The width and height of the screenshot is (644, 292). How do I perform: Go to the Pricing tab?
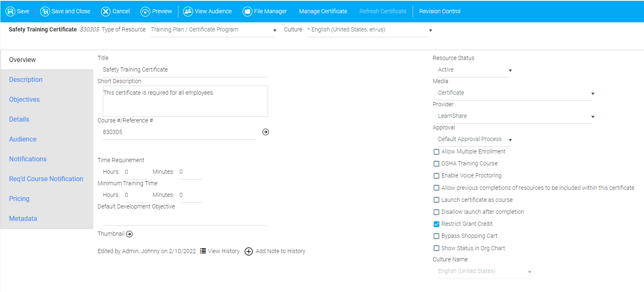click(x=19, y=199)
